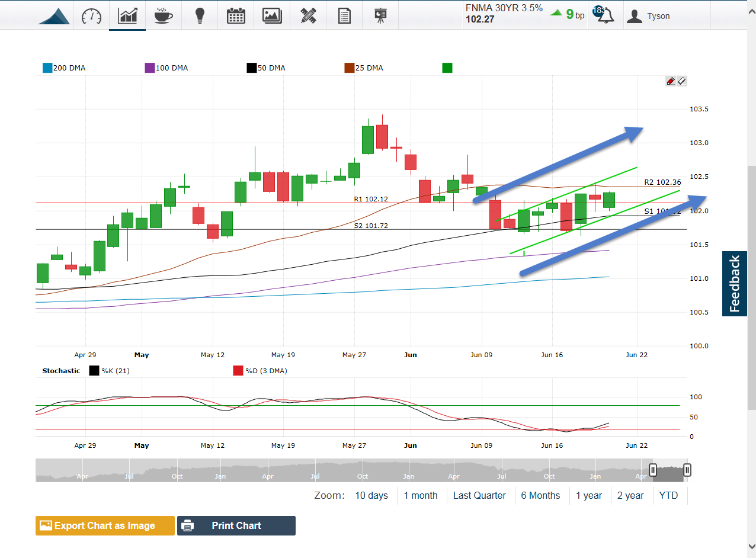The height and width of the screenshot is (558, 756).
Task: Open the calendar icon in toolbar
Action: (x=236, y=15)
